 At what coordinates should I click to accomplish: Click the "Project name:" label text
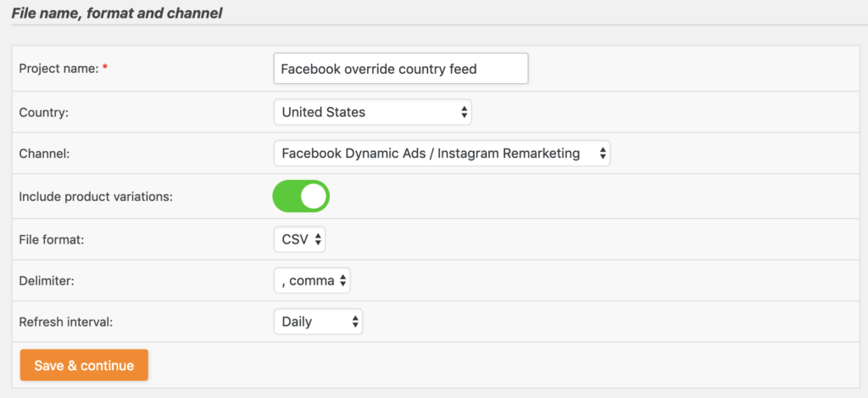click(x=58, y=69)
